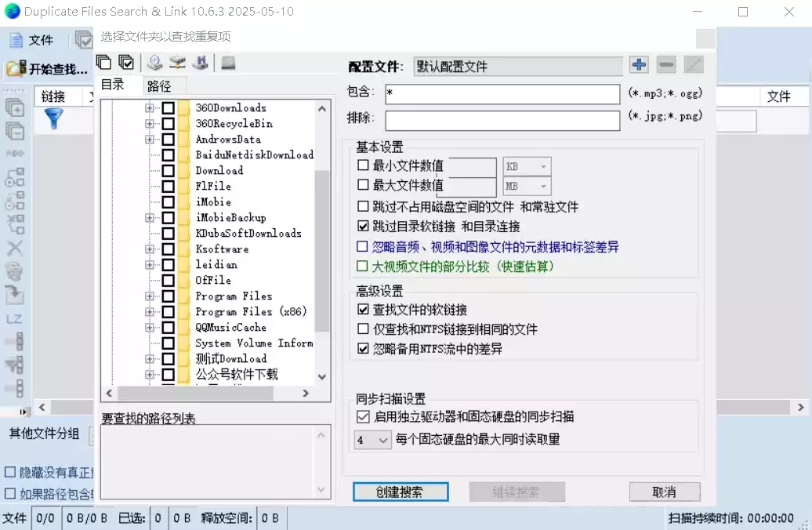Check the Program Files folder checkbox
Image resolution: width=812 pixels, height=530 pixels.
pyautogui.click(x=168, y=296)
